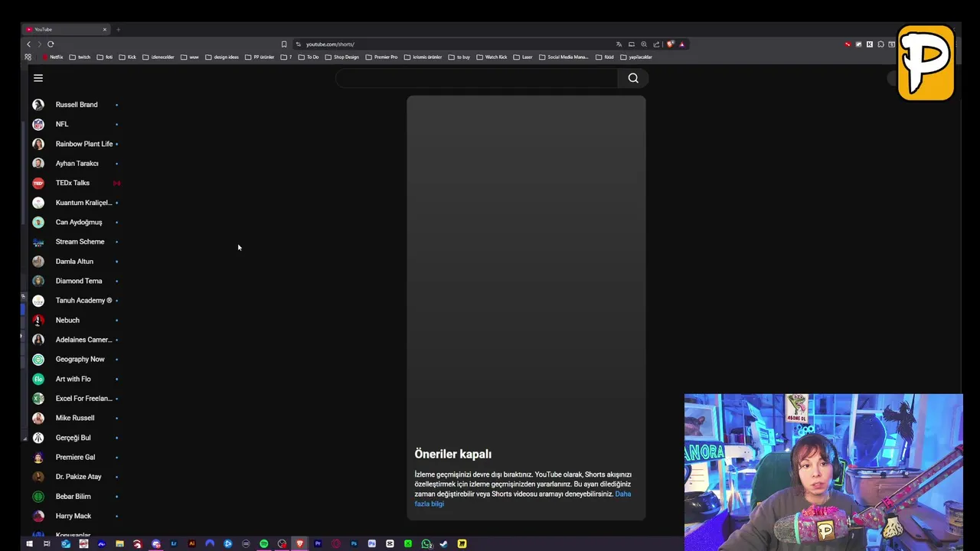Viewport: 980px width, 551px height.
Task: Open Nebuch channel
Action: (75, 320)
